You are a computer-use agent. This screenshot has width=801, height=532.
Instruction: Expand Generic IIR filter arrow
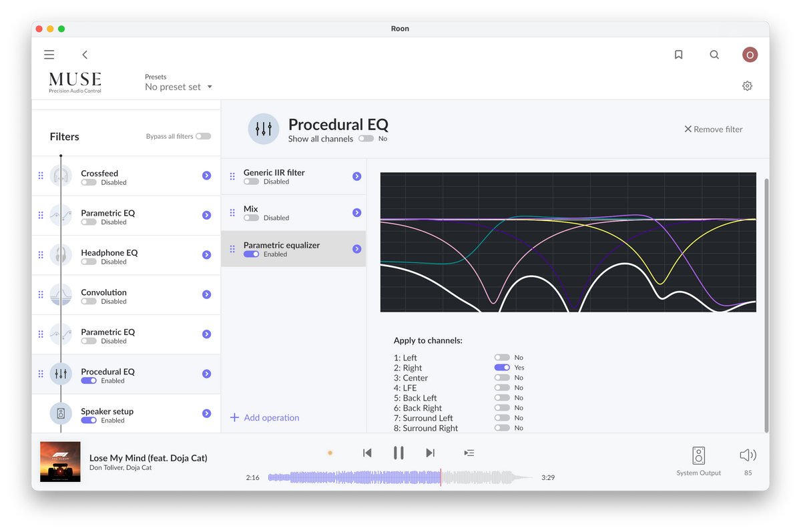point(356,176)
